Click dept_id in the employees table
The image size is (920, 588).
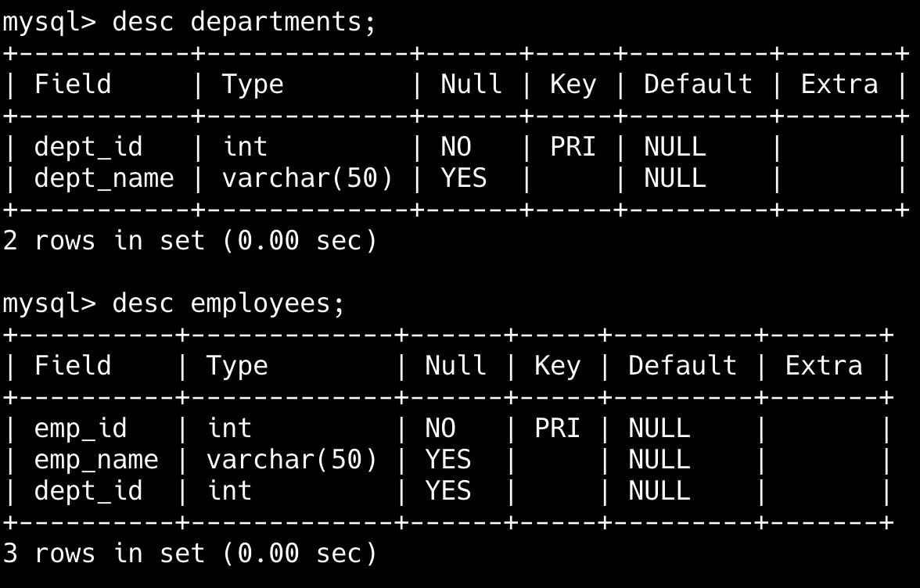(88, 491)
